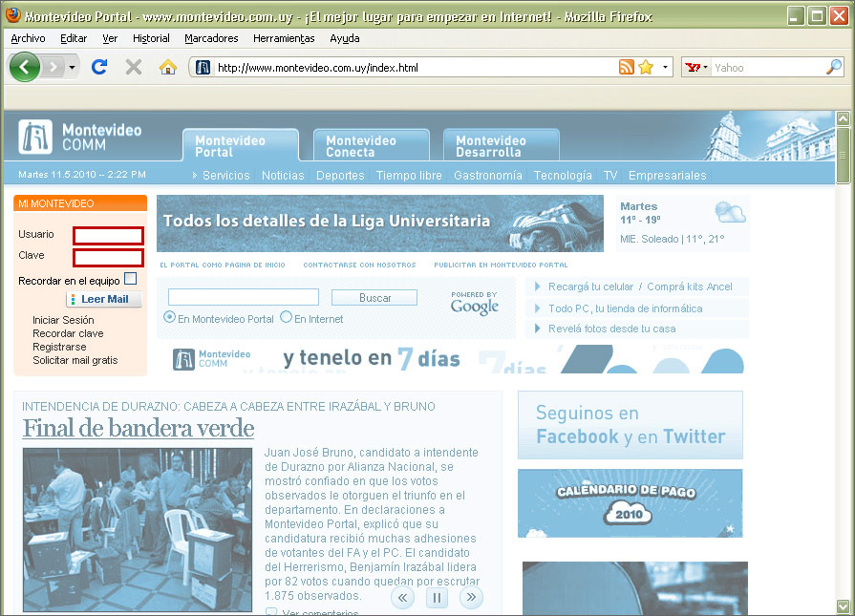
Task: Switch to the Montevideo Conecta tab
Action: (371, 141)
